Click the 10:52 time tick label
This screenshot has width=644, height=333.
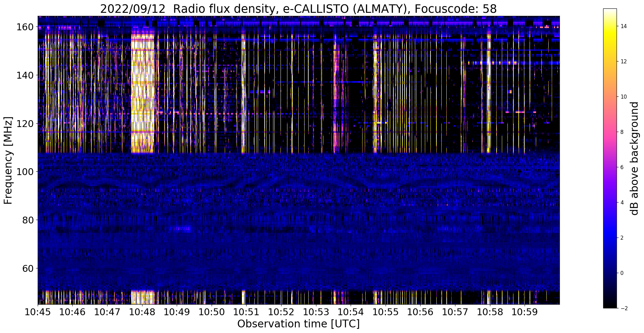coord(281,312)
